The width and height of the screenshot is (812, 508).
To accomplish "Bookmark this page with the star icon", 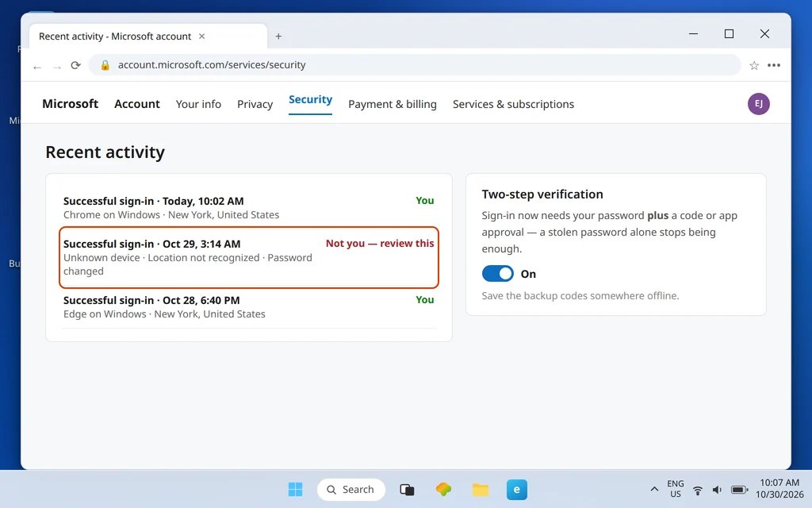I will pos(754,65).
